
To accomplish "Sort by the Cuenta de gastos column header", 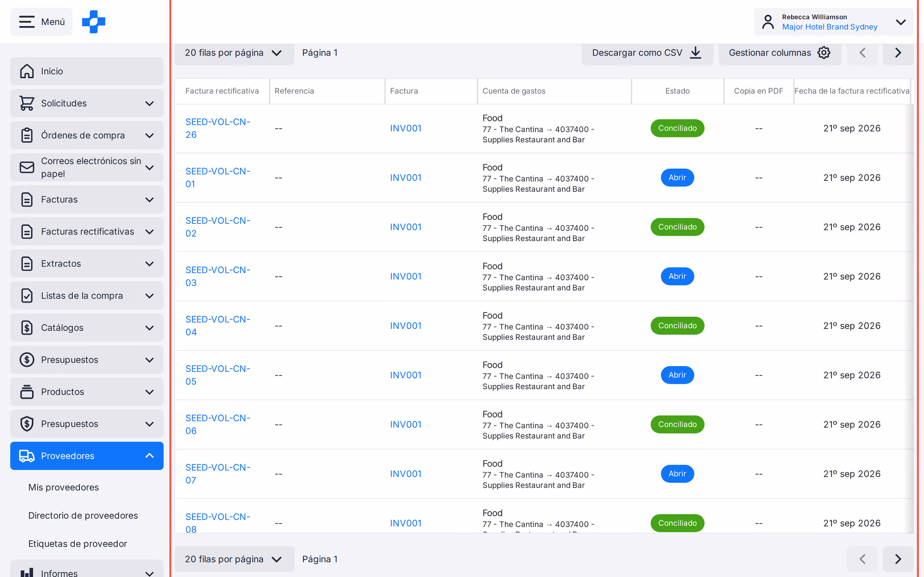I will (x=514, y=91).
